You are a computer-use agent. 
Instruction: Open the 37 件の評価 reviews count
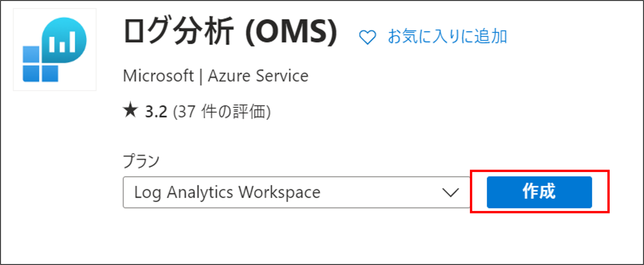(222, 112)
